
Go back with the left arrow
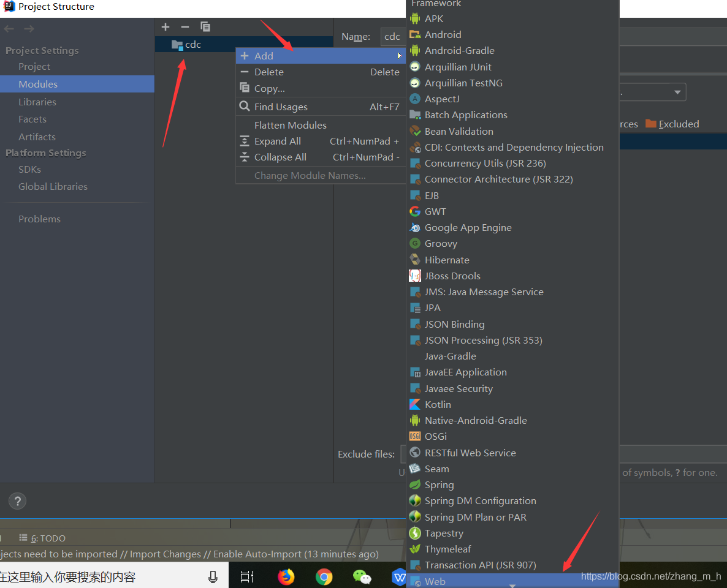pyautogui.click(x=9, y=29)
